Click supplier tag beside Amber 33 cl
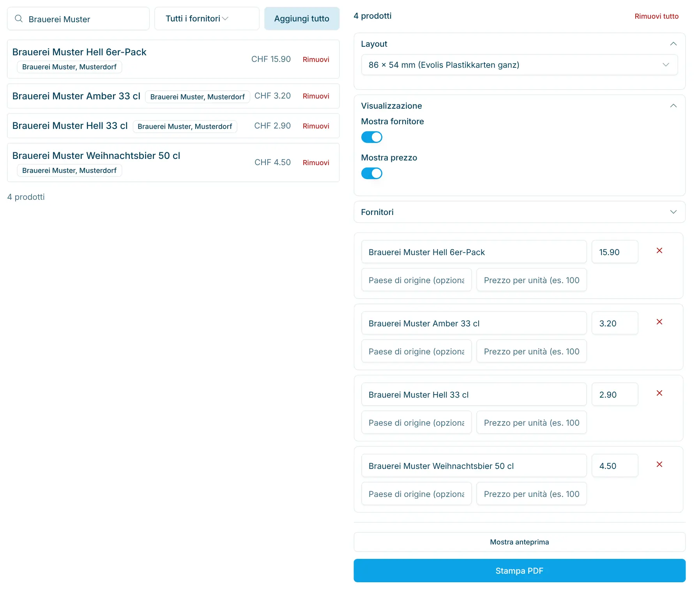 pyautogui.click(x=197, y=97)
